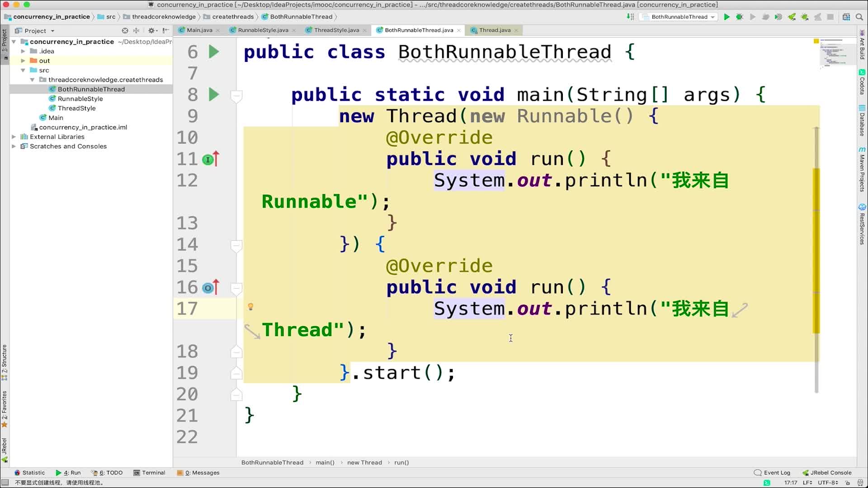Screen dimensions: 868x488
Task: Run BothRunnableThread with the green Run button
Action: tap(726, 17)
